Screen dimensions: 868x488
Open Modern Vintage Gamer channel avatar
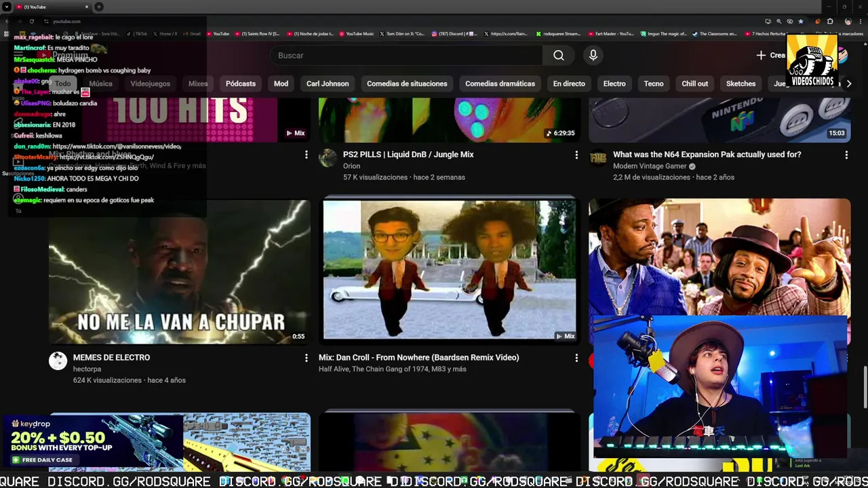click(597, 159)
